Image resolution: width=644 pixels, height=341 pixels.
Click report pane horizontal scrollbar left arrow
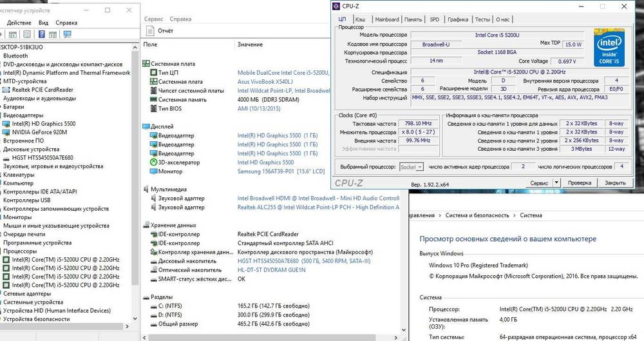tap(144, 337)
